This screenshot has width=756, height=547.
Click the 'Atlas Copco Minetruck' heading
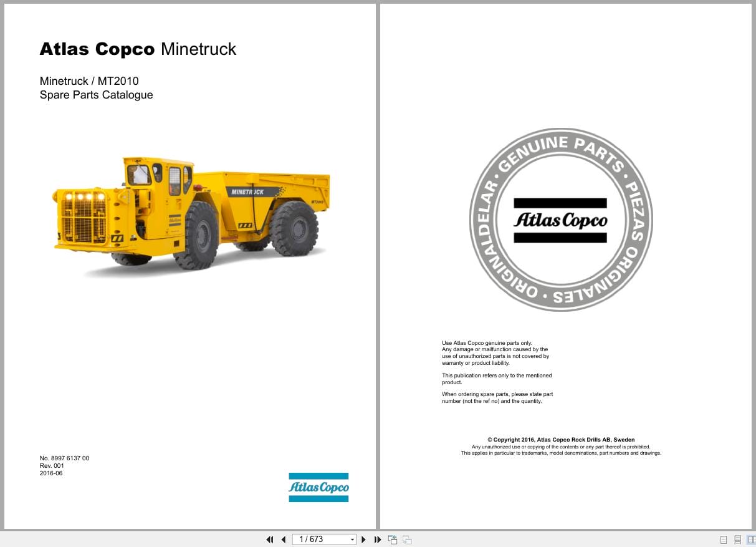[138, 49]
